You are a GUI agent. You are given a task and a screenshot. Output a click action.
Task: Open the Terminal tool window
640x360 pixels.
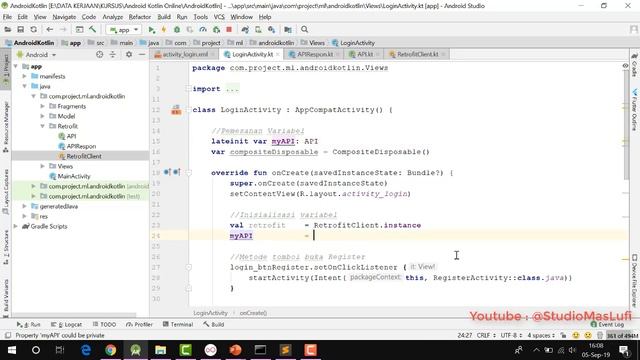pos(178,324)
